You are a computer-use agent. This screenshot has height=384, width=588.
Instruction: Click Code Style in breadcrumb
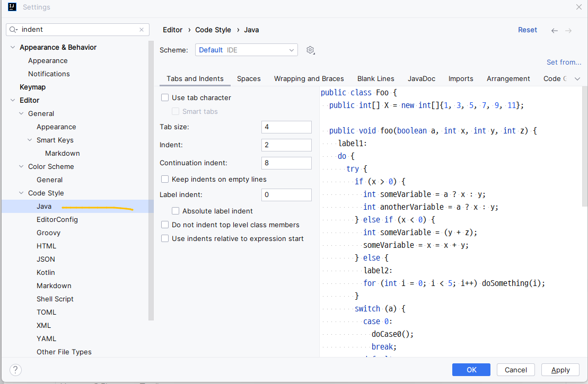pos(213,30)
